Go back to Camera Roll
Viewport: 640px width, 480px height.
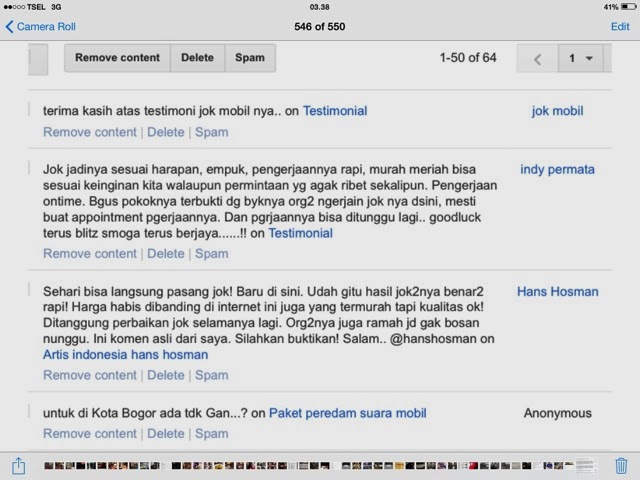point(40,27)
